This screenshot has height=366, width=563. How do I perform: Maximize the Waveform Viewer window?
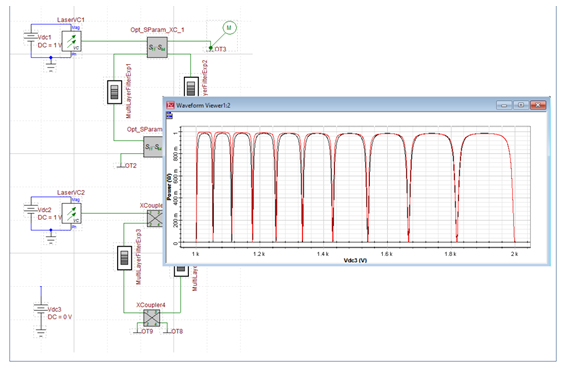[521, 105]
